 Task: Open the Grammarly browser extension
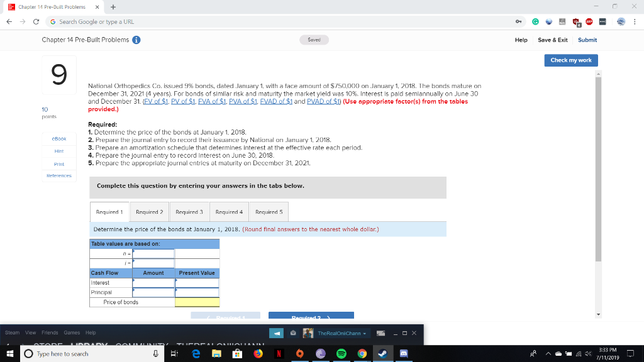pos(536,21)
